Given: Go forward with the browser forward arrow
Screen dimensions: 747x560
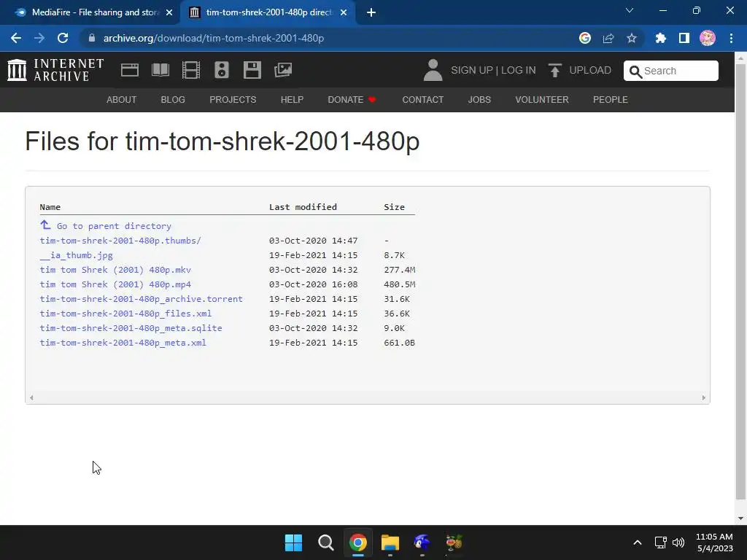Looking at the screenshot, I should pos(39,38).
